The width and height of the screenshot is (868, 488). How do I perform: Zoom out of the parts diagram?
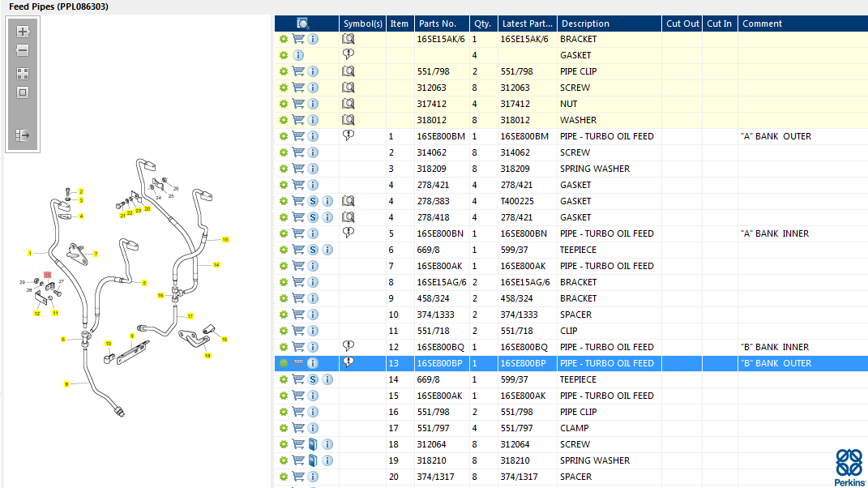(x=23, y=51)
